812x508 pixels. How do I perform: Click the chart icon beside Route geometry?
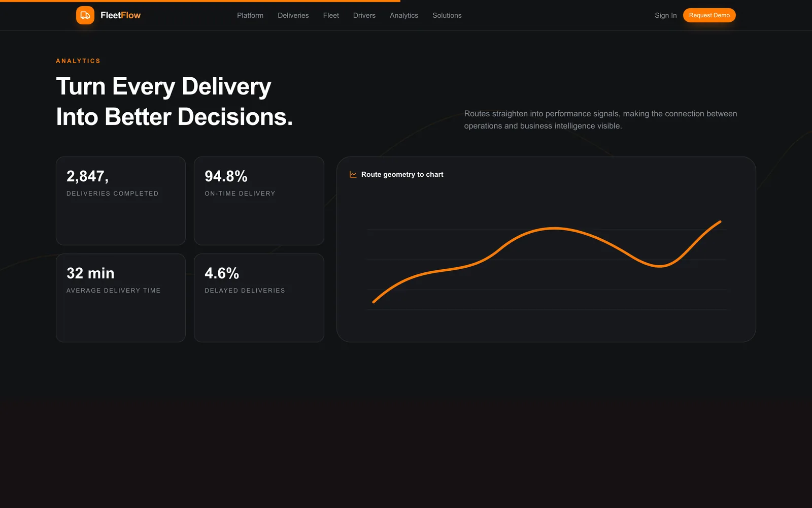353,174
